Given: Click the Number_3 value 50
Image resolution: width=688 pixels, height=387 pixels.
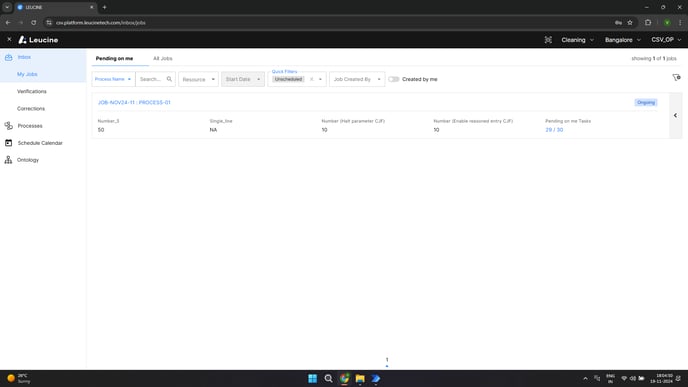Looking at the screenshot, I should [x=101, y=130].
